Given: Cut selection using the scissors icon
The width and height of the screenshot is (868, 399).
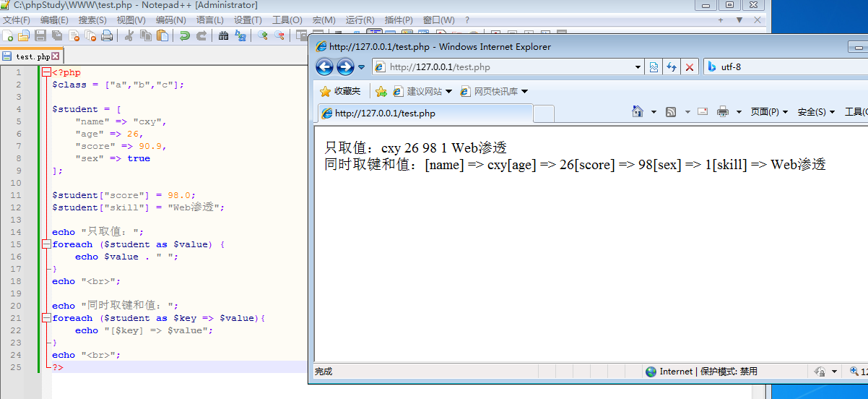Looking at the screenshot, I should [x=129, y=35].
